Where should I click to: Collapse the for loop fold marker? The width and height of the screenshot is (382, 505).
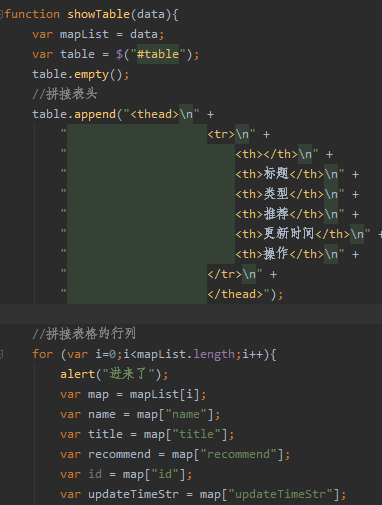[x=1, y=354]
